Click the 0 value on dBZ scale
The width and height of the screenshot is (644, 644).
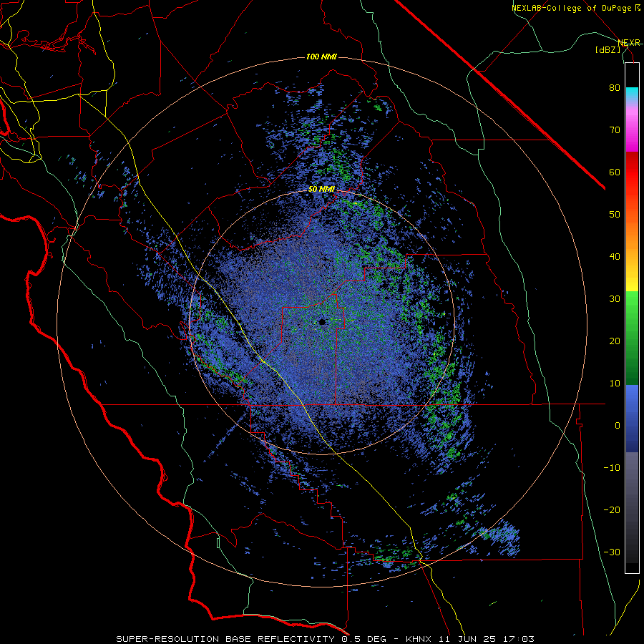click(x=618, y=426)
